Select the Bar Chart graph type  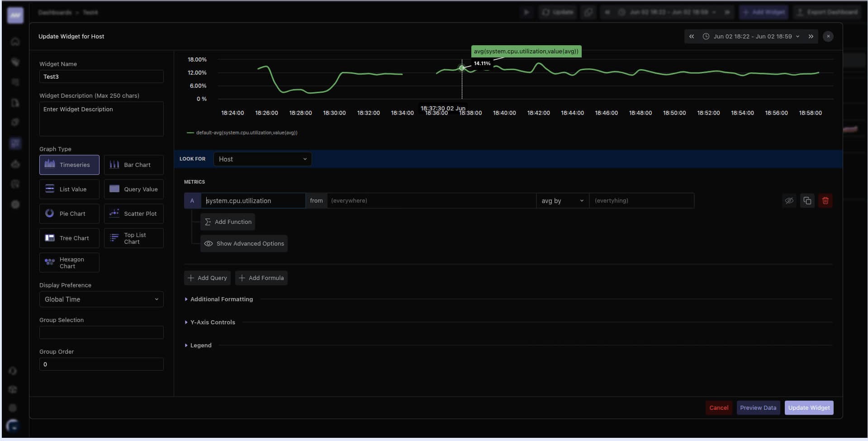tap(134, 165)
